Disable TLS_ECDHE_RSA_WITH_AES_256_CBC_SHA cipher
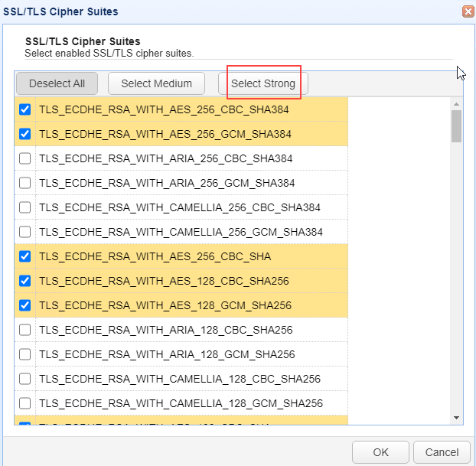 pyautogui.click(x=25, y=256)
